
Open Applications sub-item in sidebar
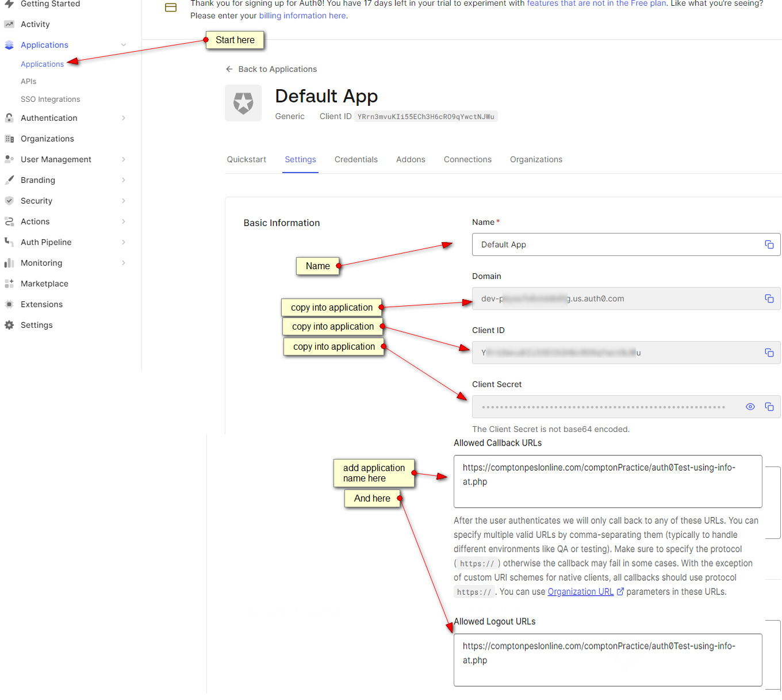(x=42, y=64)
